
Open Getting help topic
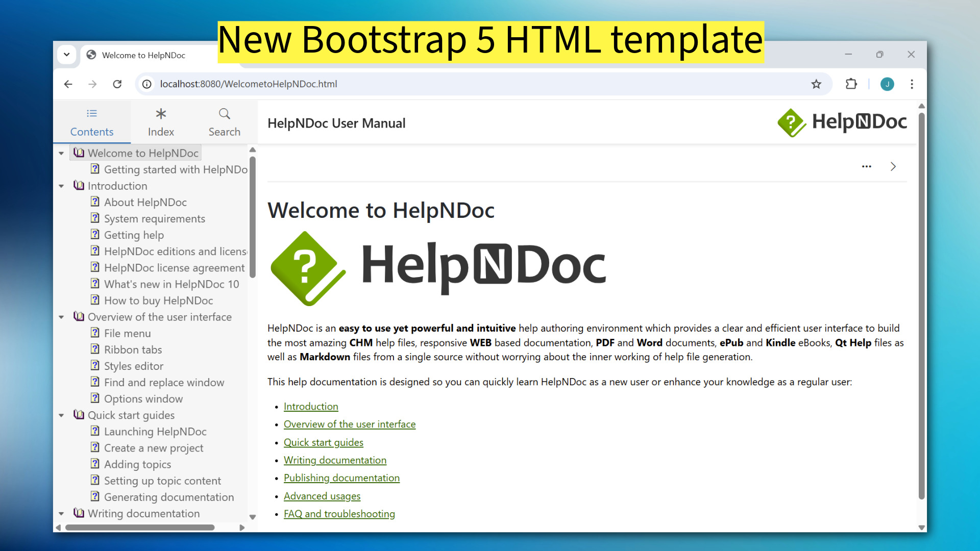tap(134, 235)
